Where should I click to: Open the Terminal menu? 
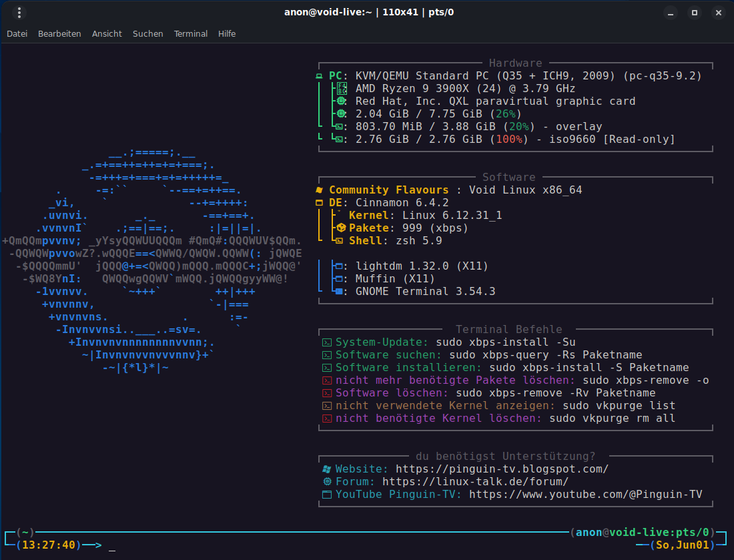191,33
